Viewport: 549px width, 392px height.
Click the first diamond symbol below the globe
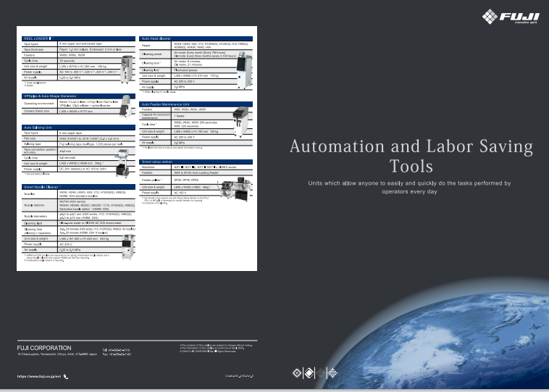click(297, 373)
